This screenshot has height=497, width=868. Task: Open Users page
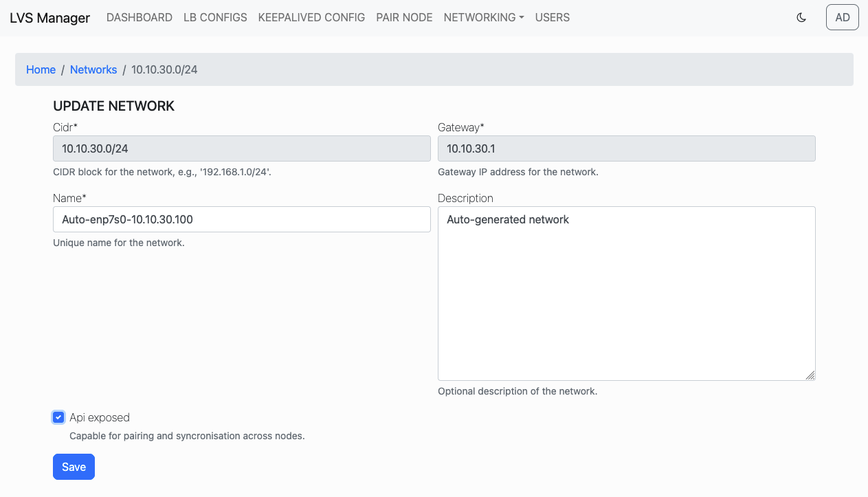553,18
